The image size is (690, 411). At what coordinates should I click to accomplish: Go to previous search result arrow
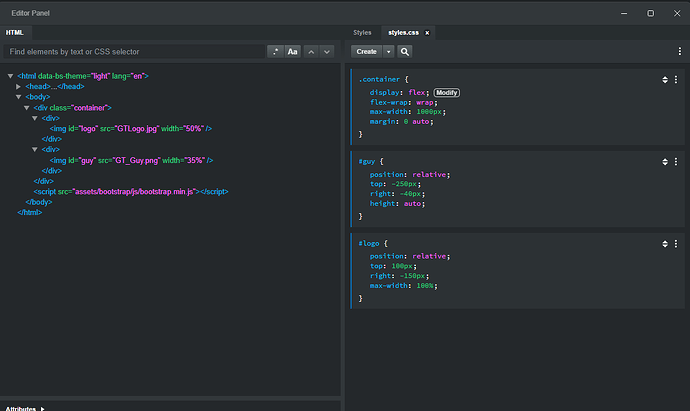[x=311, y=51]
